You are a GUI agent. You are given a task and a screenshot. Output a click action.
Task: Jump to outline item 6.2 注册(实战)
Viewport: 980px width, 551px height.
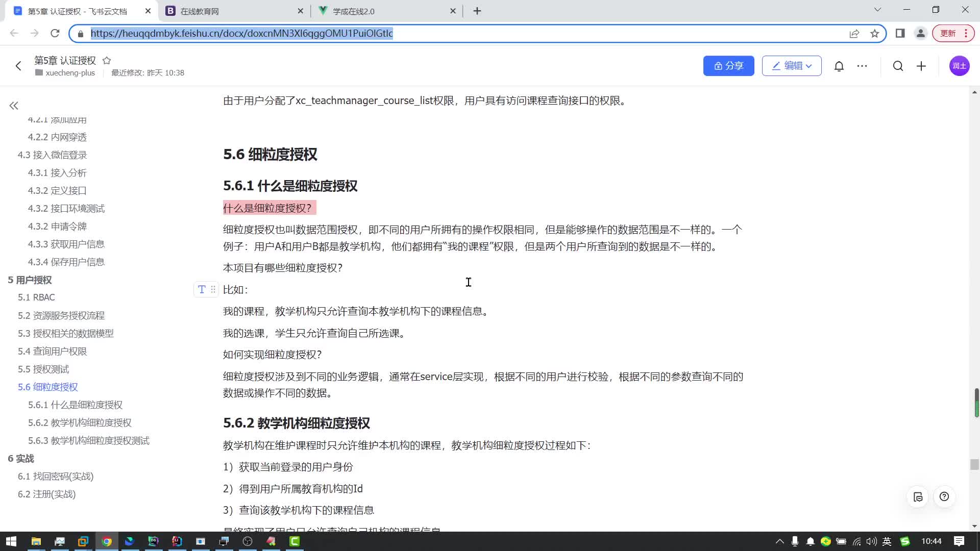(47, 494)
